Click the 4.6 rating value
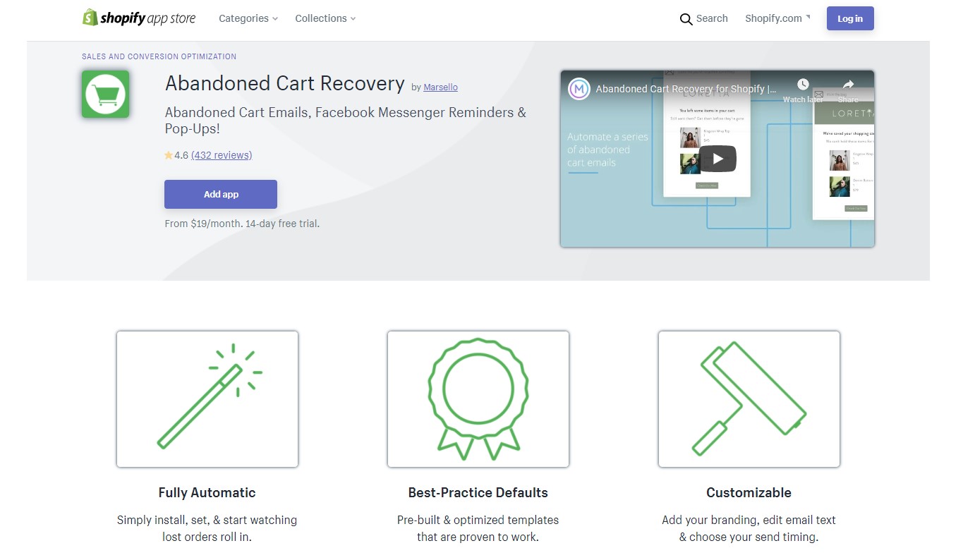Viewport: 963px width, 560px height. pos(181,155)
